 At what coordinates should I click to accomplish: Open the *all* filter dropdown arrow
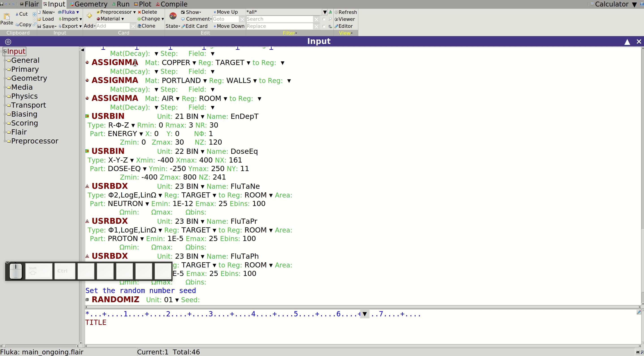[x=325, y=12]
